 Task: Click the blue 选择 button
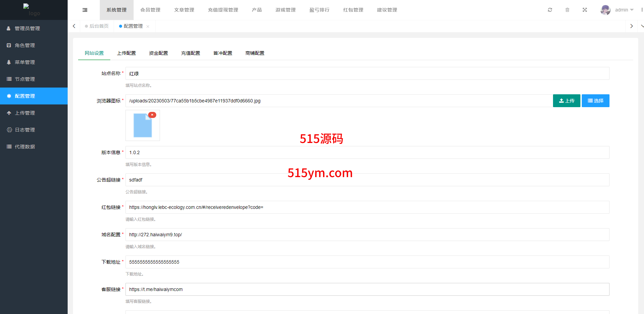(595, 101)
